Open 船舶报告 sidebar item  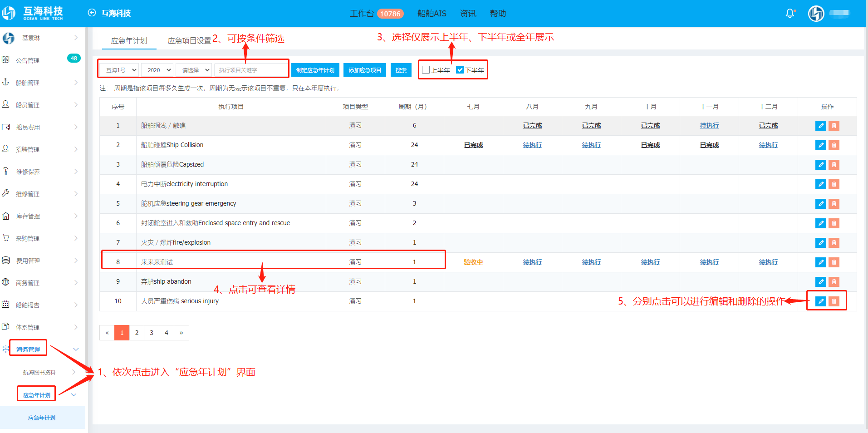tap(43, 305)
